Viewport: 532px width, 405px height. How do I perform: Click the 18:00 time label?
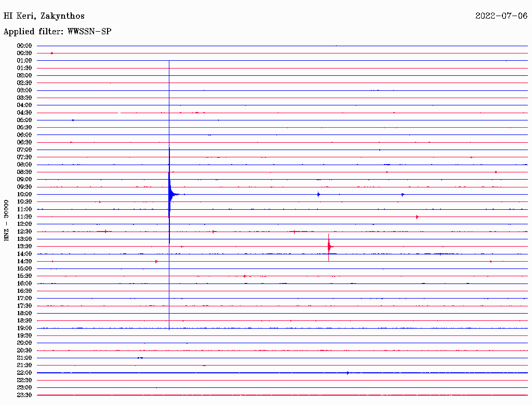pyautogui.click(x=24, y=314)
